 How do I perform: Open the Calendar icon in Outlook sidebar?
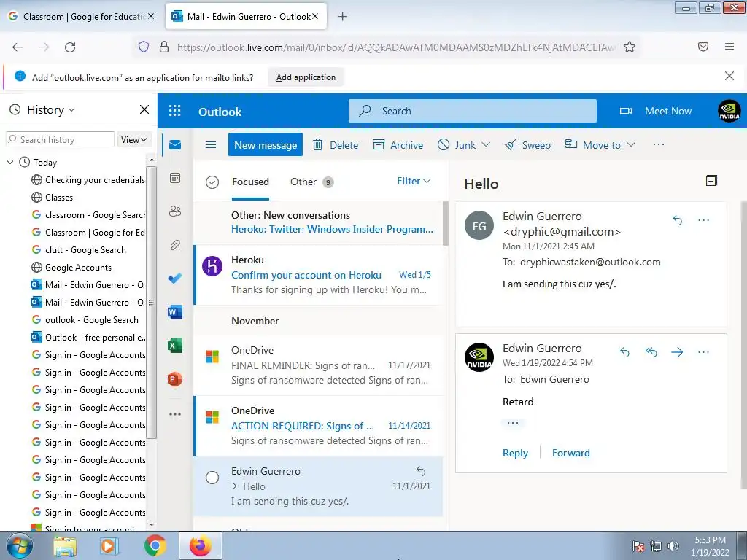click(x=175, y=178)
